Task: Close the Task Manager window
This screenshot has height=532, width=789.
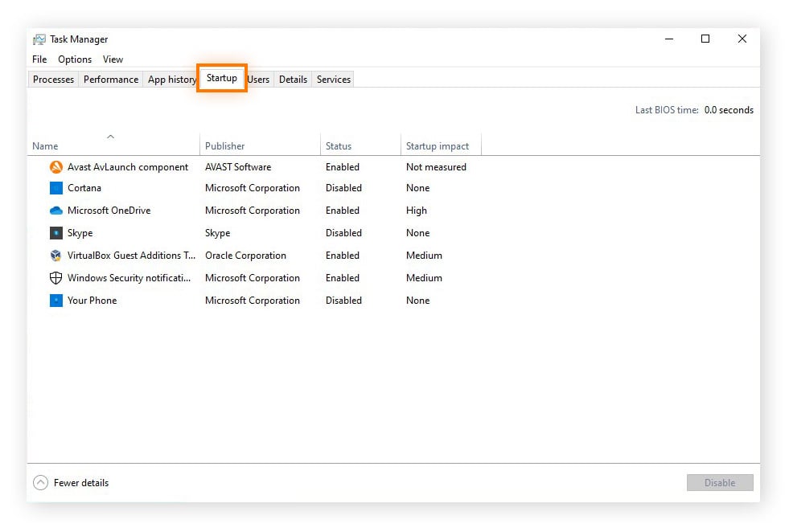Action: pyautogui.click(x=742, y=39)
